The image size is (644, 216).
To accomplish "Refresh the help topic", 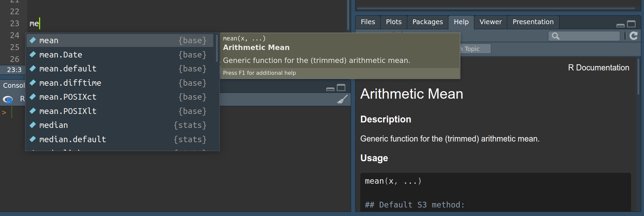I will coord(633,36).
